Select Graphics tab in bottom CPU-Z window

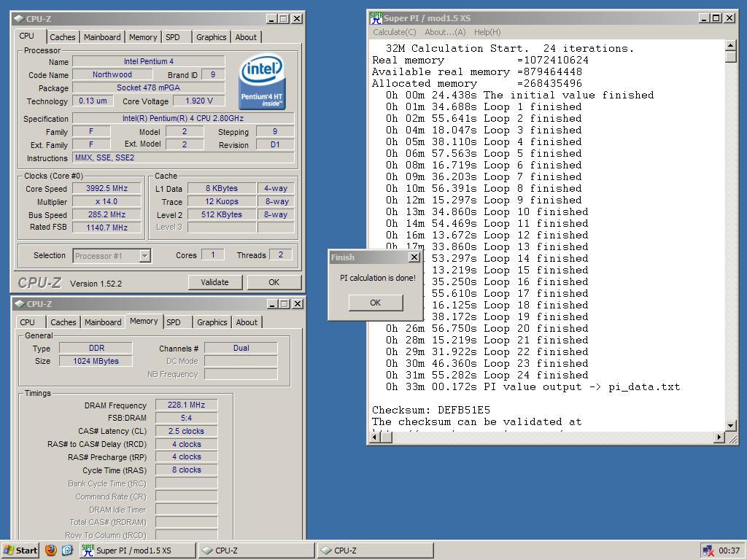click(x=212, y=322)
